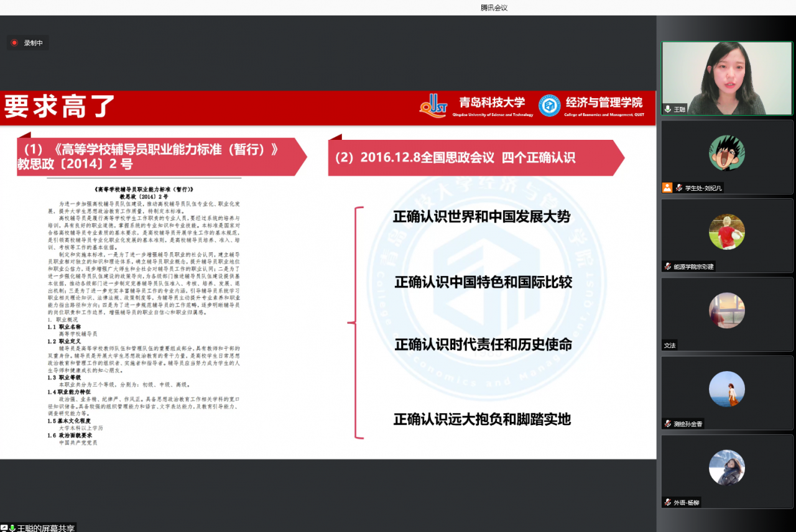Select the 能源学院宗彩建 participant avatar
Image resolution: width=796 pixels, height=532 pixels.
726,232
